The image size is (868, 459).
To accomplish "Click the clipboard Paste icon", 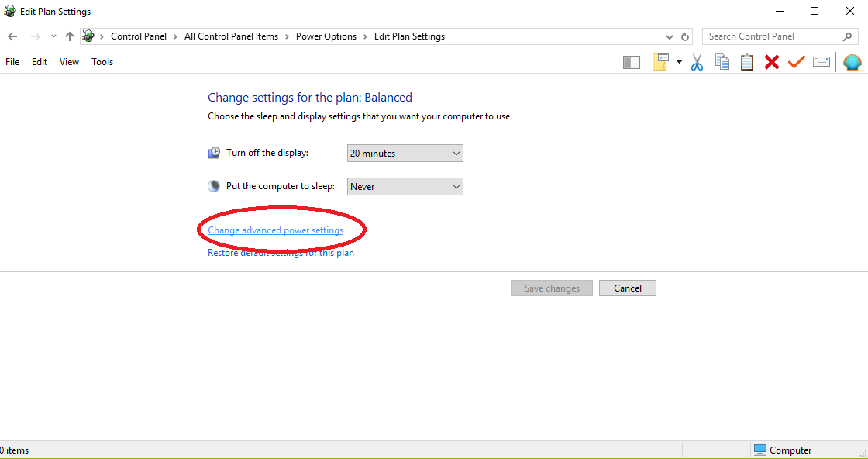I will click(747, 62).
